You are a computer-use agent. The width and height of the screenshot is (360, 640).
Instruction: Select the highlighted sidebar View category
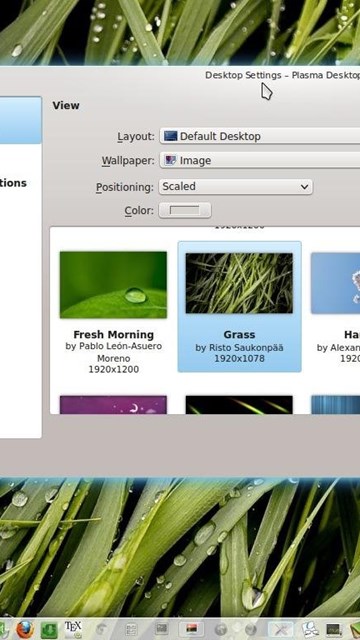pos(20,120)
